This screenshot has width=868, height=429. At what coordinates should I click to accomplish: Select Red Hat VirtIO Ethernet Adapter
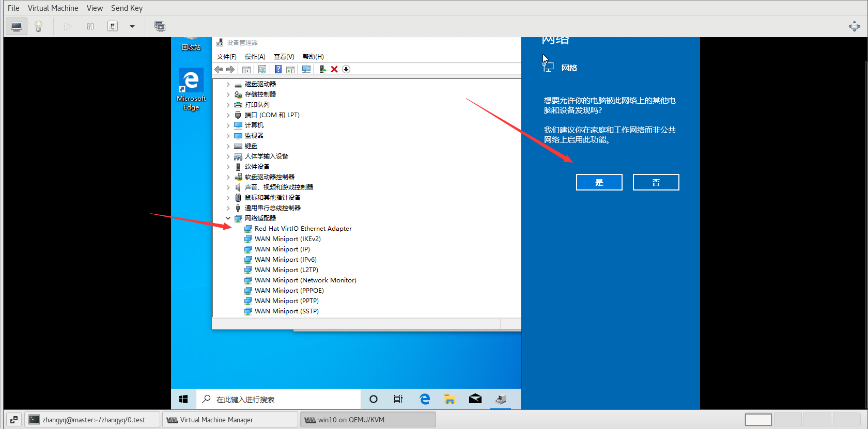(x=303, y=229)
